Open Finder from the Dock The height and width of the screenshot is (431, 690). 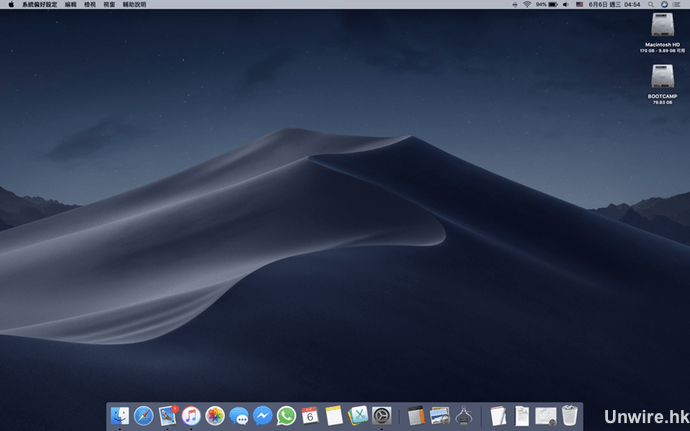point(120,416)
